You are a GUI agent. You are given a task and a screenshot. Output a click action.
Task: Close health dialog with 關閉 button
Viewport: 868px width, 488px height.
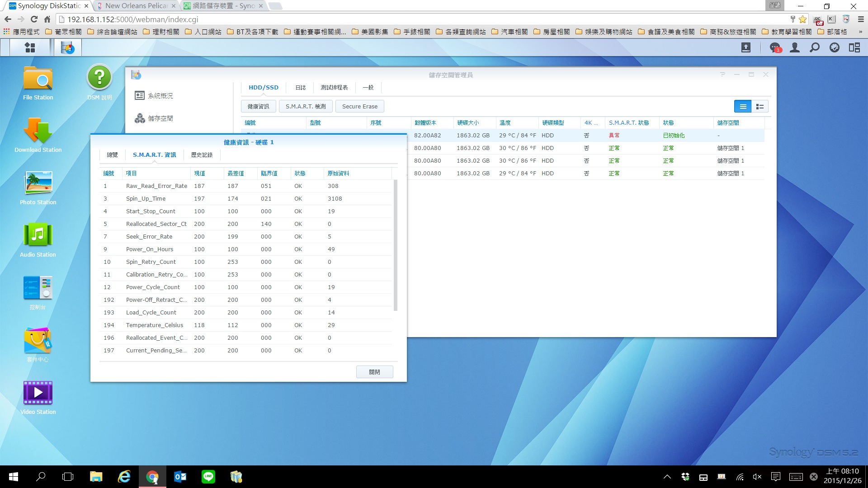pos(375,372)
